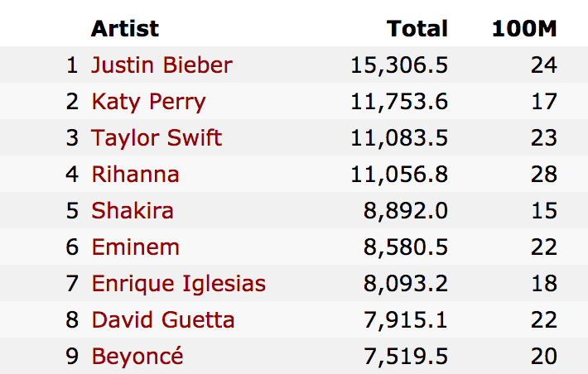
Task: Click the rank number 7 cell
Action: tap(72, 284)
